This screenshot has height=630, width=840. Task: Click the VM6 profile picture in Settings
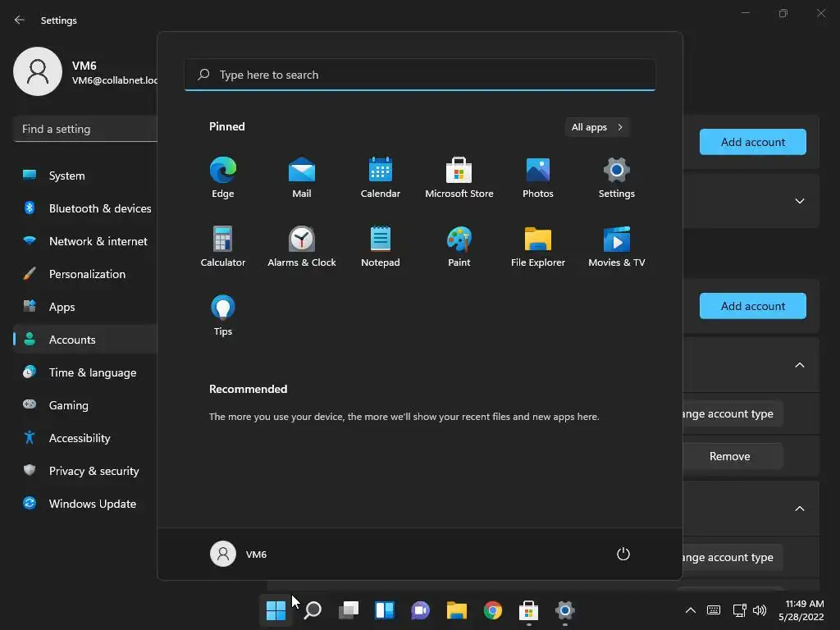pos(38,71)
